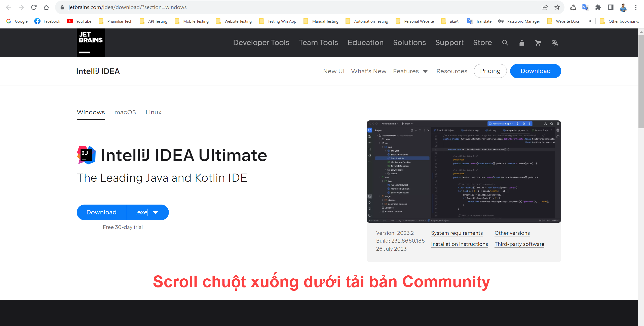
Task: Open the Developer Tools menu
Action: [x=261, y=43]
